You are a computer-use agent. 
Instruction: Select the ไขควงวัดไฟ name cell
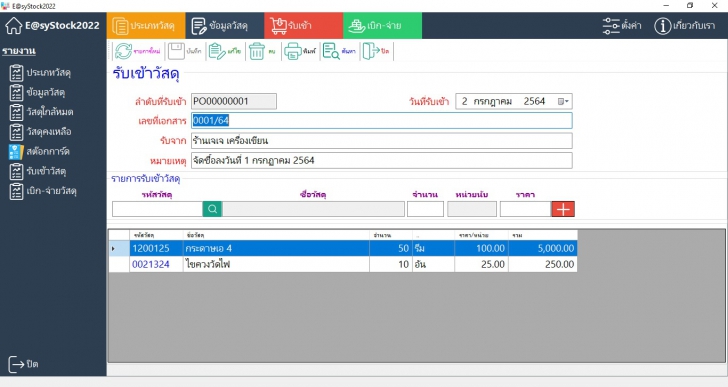[276, 264]
